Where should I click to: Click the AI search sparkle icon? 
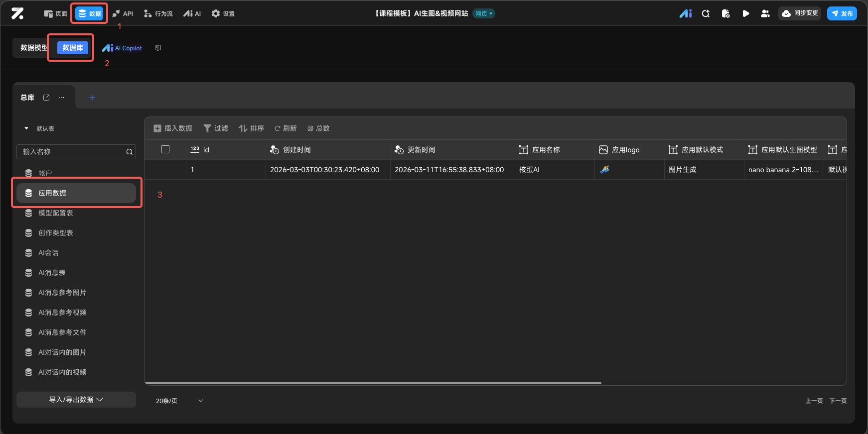(x=706, y=13)
